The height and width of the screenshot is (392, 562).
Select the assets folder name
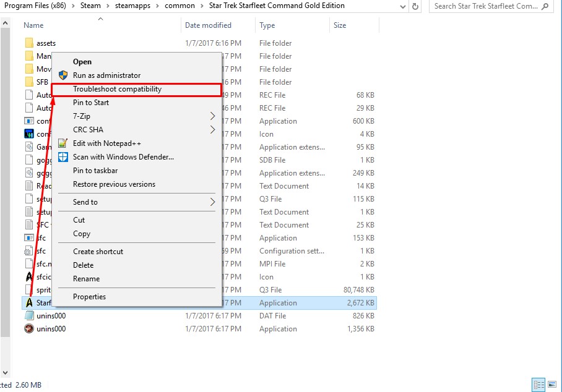point(46,43)
